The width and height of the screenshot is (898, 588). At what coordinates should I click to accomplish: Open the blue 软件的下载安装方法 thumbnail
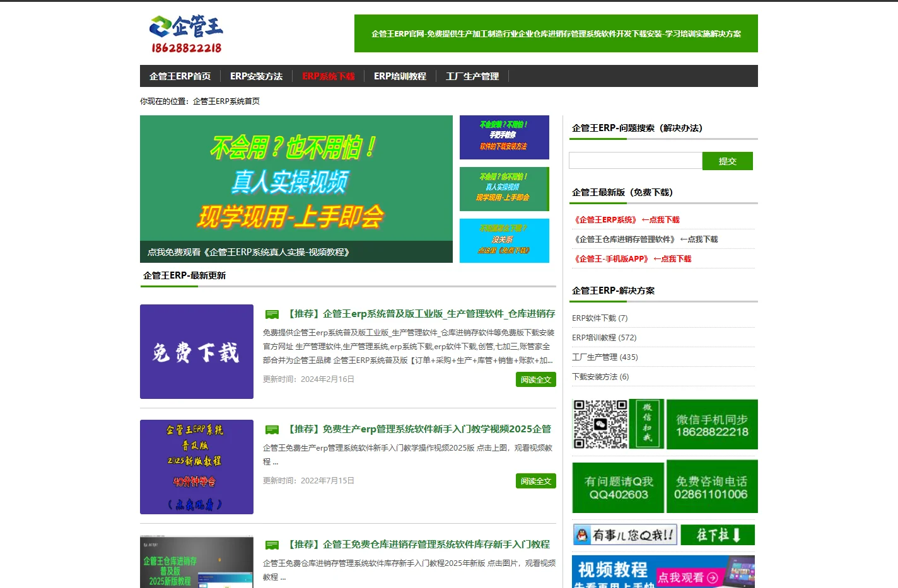(x=504, y=137)
